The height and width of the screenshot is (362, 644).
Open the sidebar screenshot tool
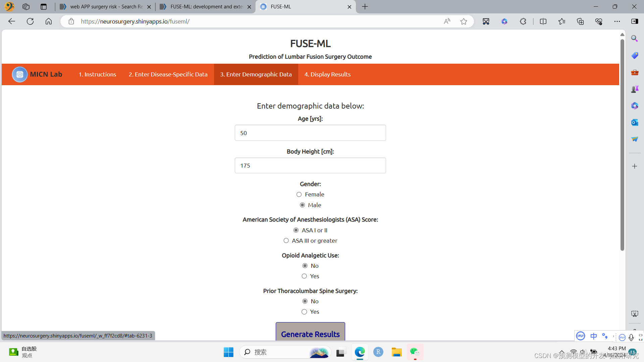point(635,314)
